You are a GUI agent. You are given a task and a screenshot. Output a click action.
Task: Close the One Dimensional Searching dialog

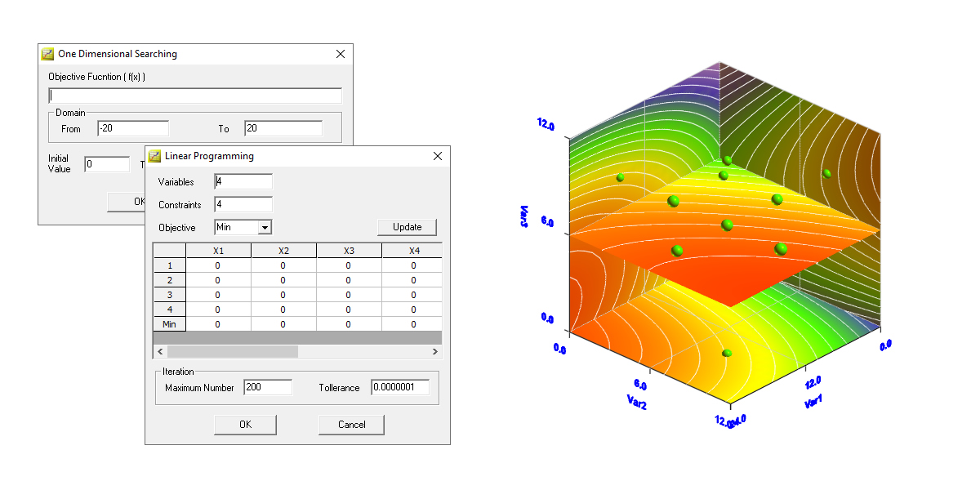341,54
